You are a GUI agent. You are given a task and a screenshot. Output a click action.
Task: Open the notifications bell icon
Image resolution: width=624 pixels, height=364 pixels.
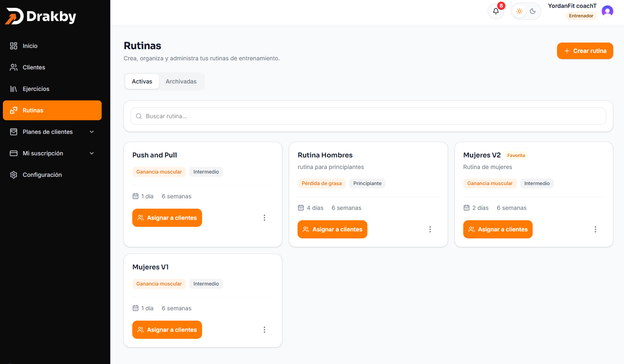click(495, 11)
